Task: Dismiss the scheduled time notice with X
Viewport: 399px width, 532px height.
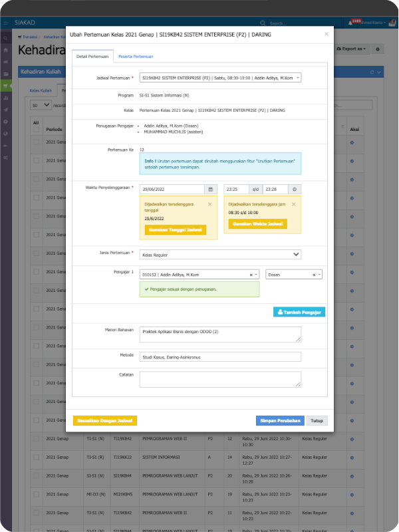Action: pos(295,205)
